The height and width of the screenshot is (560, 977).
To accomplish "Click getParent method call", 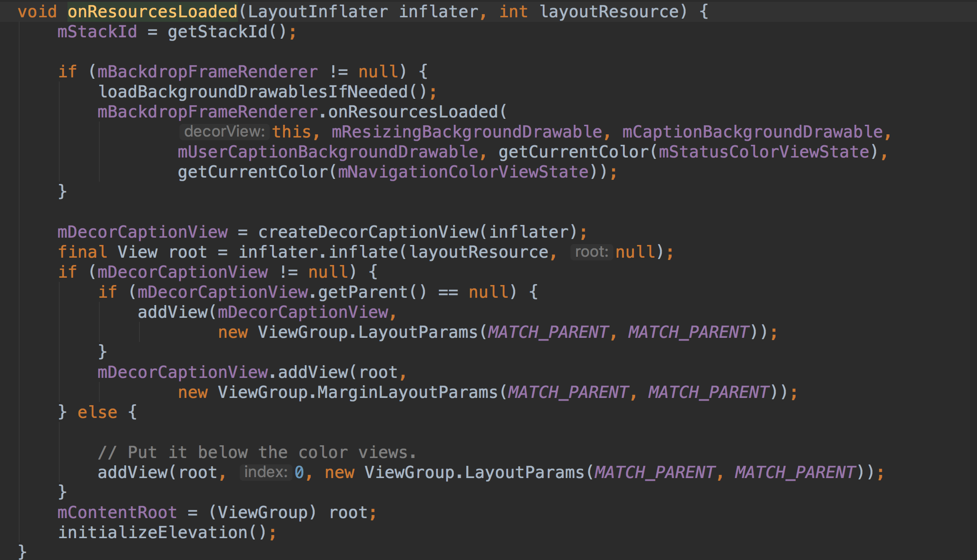I will coord(362,292).
